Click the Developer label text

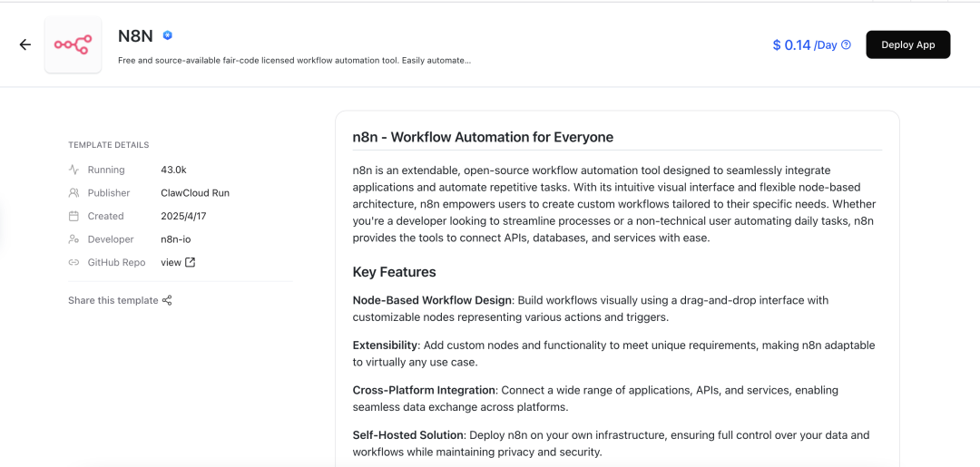[x=111, y=239]
